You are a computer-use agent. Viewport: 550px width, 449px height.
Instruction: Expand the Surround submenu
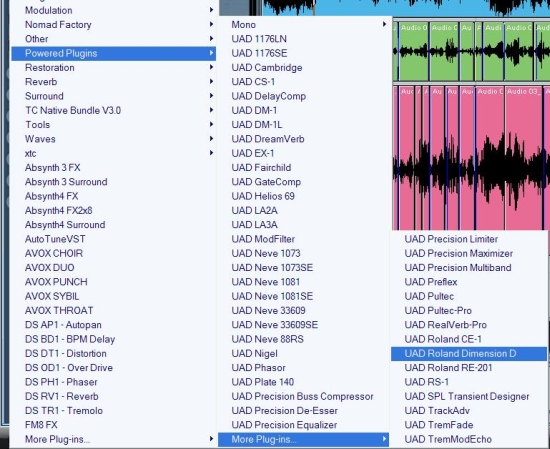pos(113,96)
